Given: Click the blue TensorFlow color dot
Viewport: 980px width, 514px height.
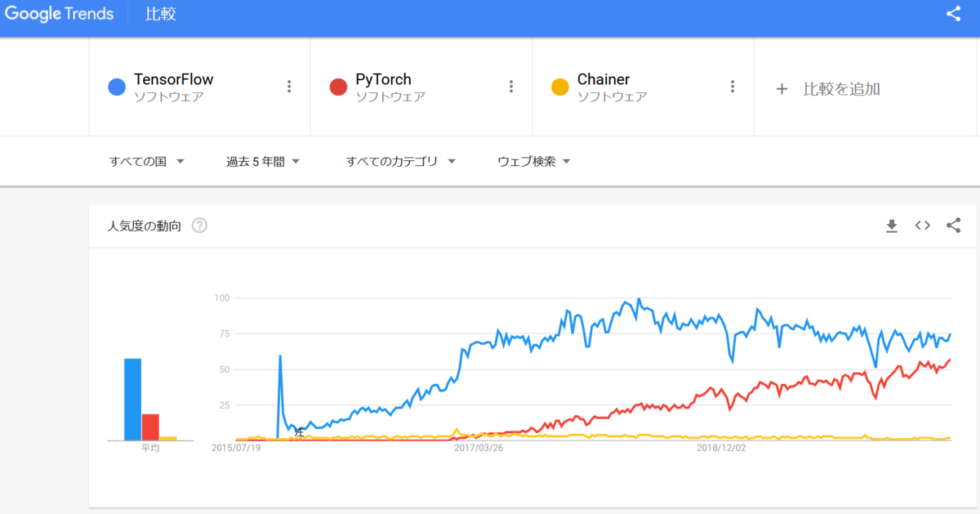Looking at the screenshot, I should 117,87.
